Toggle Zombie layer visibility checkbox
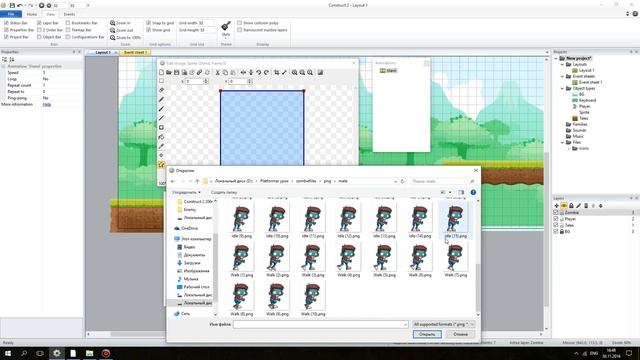The image size is (640, 360). (556, 213)
